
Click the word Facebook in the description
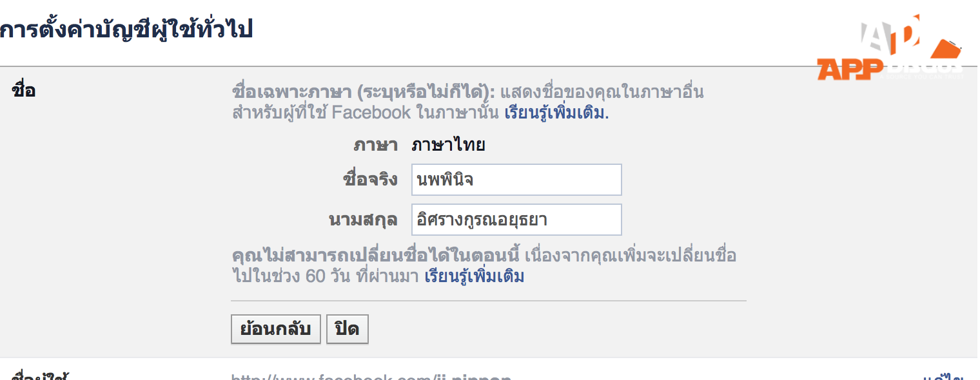tap(371, 113)
